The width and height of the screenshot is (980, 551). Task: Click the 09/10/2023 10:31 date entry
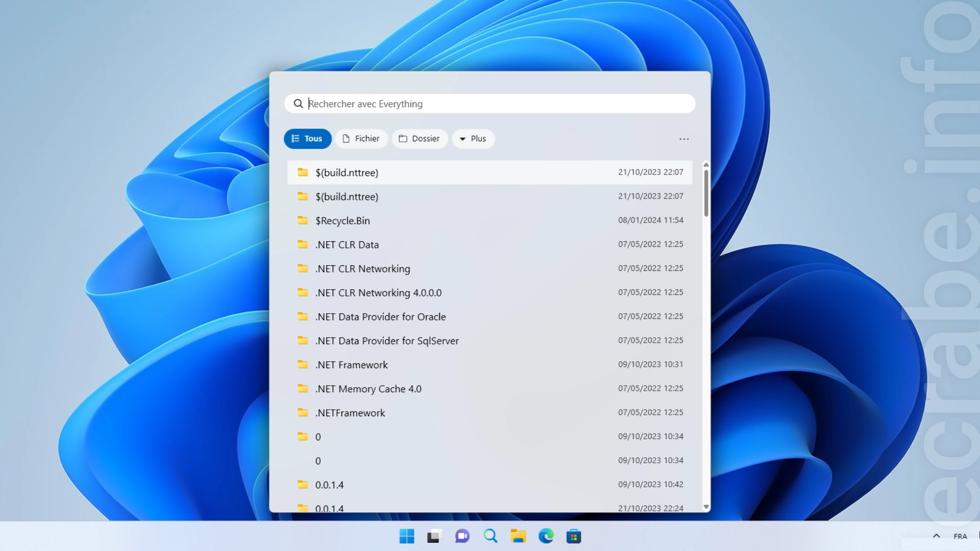tap(650, 364)
